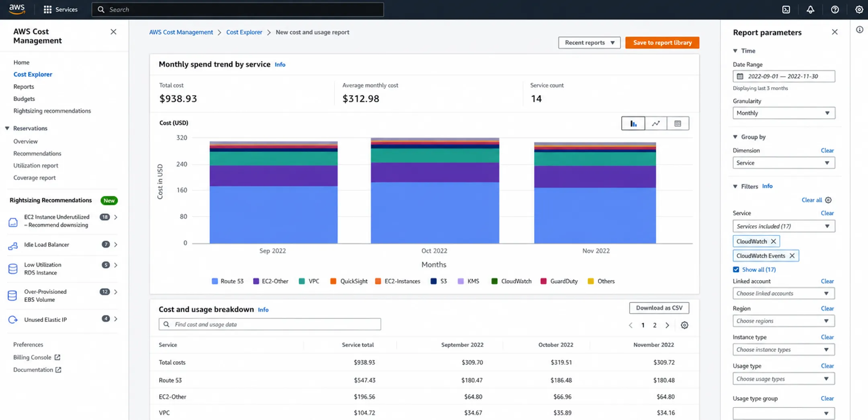Click the Over-Provisioned EBS Volume icon
The height and width of the screenshot is (420, 868).
tap(13, 296)
